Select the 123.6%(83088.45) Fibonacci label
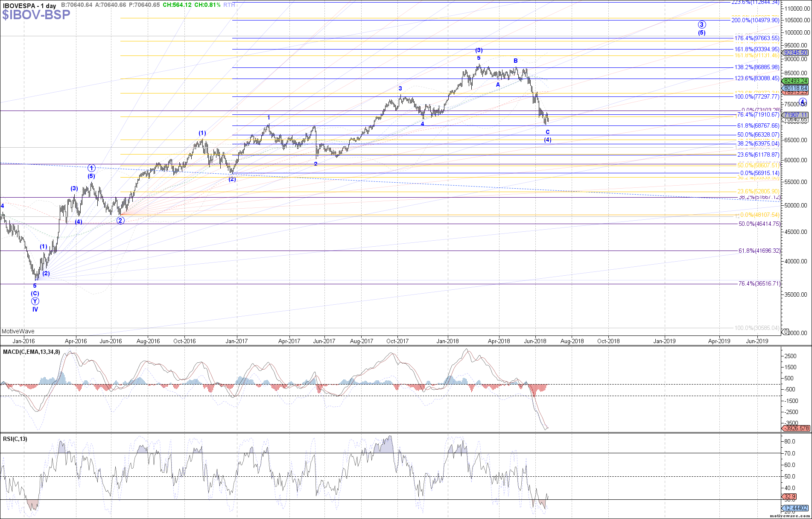Viewport: 812px width, 519px height. 757,78
